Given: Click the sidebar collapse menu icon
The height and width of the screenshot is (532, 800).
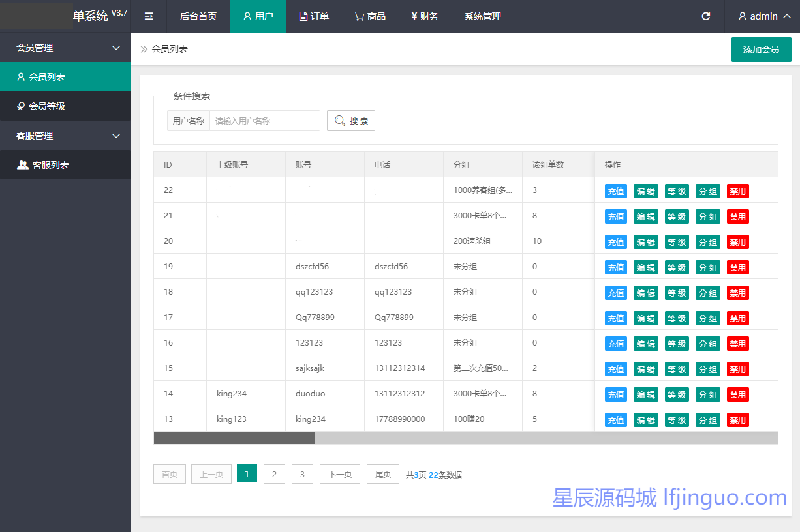Looking at the screenshot, I should pos(149,16).
